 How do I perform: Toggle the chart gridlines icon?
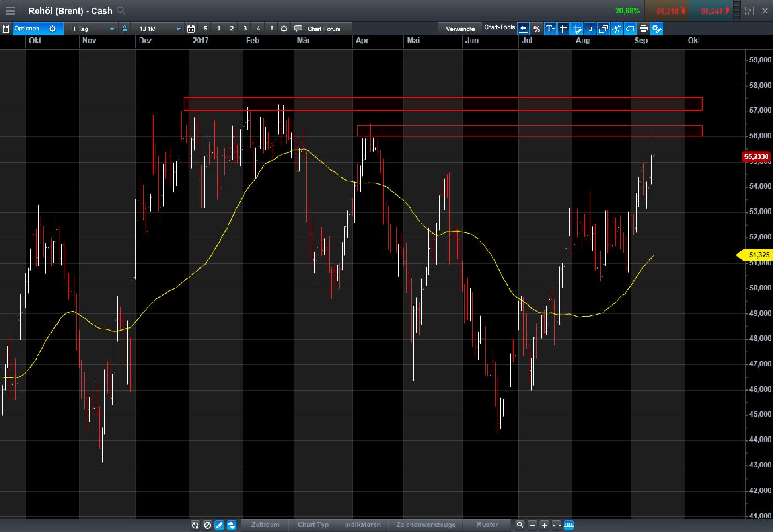[564, 29]
